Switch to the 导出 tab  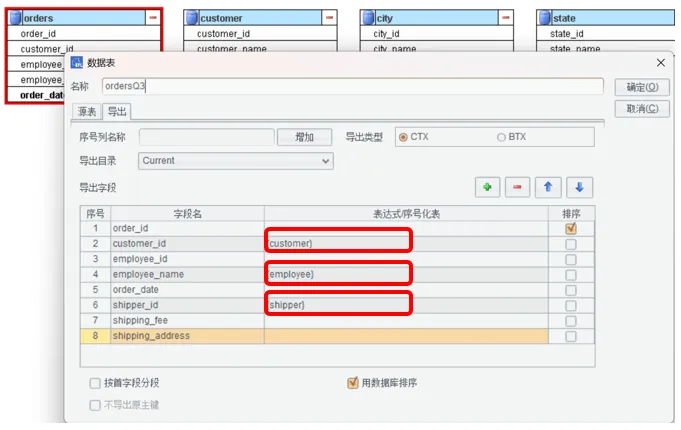pos(117,112)
